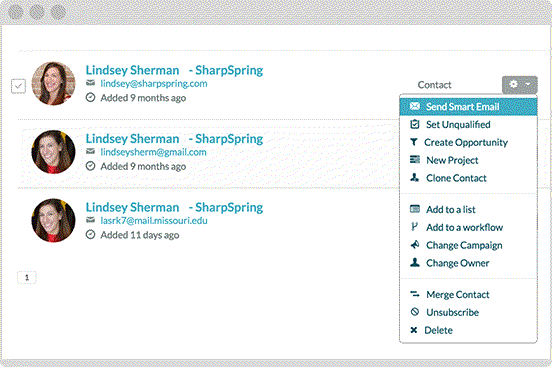Choose Change Owner from the dropdown
Image resolution: width=552 pixels, height=368 pixels.
click(468, 263)
